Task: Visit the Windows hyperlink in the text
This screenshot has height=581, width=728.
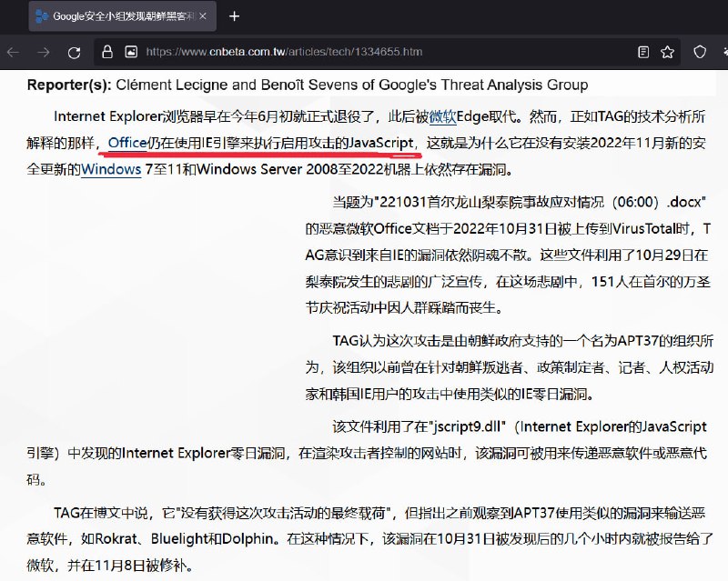Action: point(110,169)
